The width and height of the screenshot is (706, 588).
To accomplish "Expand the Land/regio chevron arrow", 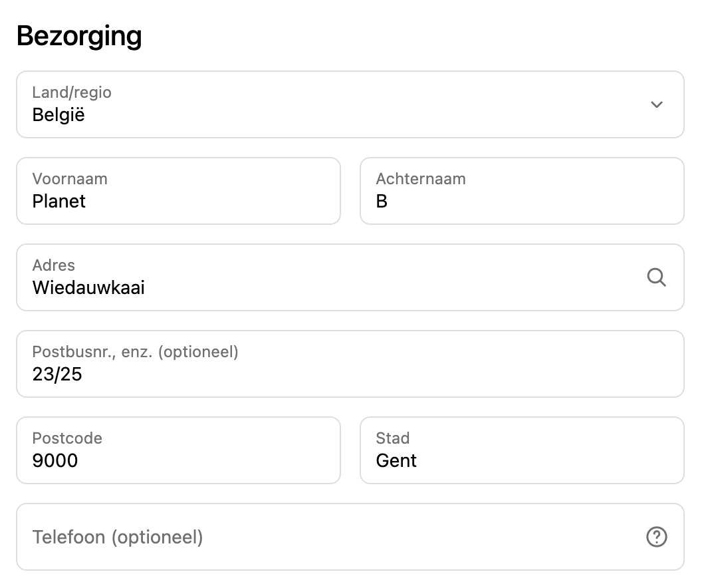I will (x=656, y=104).
